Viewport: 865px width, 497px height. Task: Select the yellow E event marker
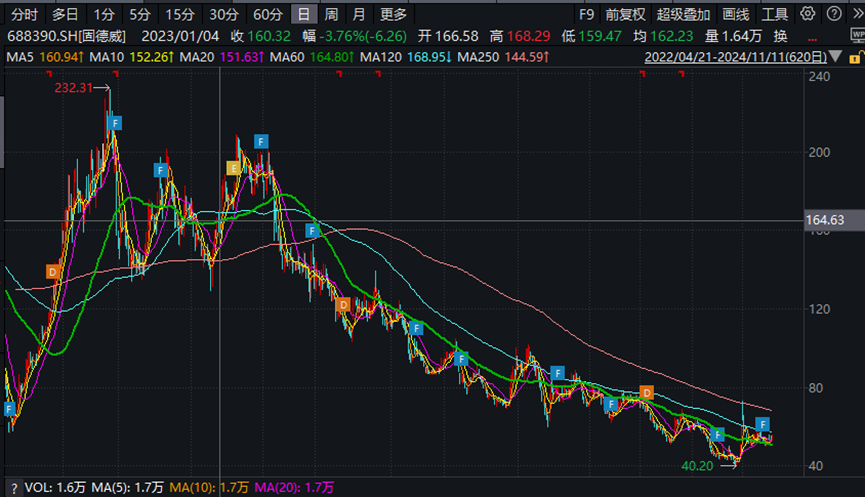233,168
